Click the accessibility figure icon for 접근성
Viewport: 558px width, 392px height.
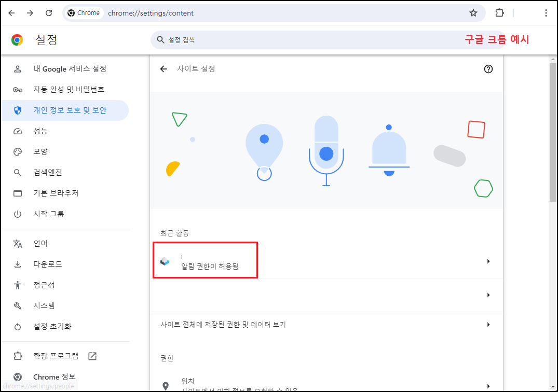click(x=18, y=285)
